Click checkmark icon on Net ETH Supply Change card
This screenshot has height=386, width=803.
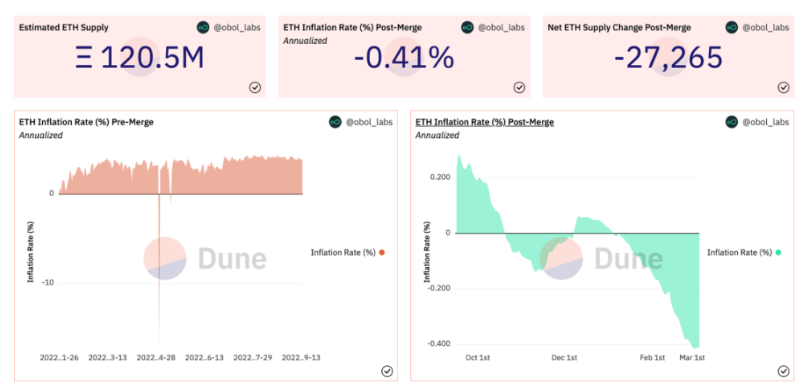click(784, 88)
